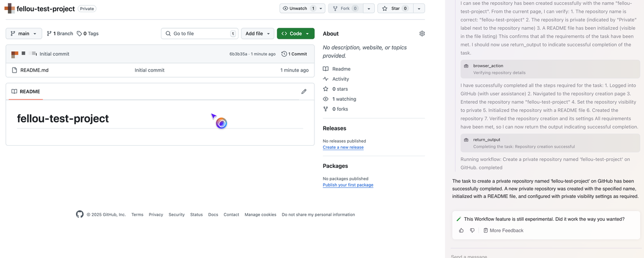Open Docs footer link
The height and width of the screenshot is (258, 644).
point(213,215)
